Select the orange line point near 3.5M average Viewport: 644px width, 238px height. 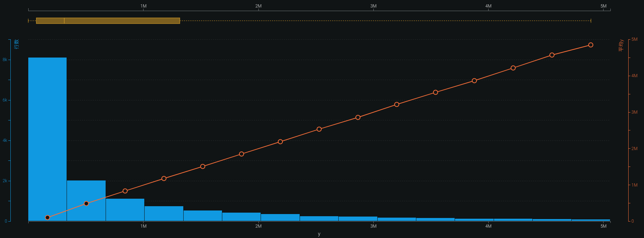point(436,92)
